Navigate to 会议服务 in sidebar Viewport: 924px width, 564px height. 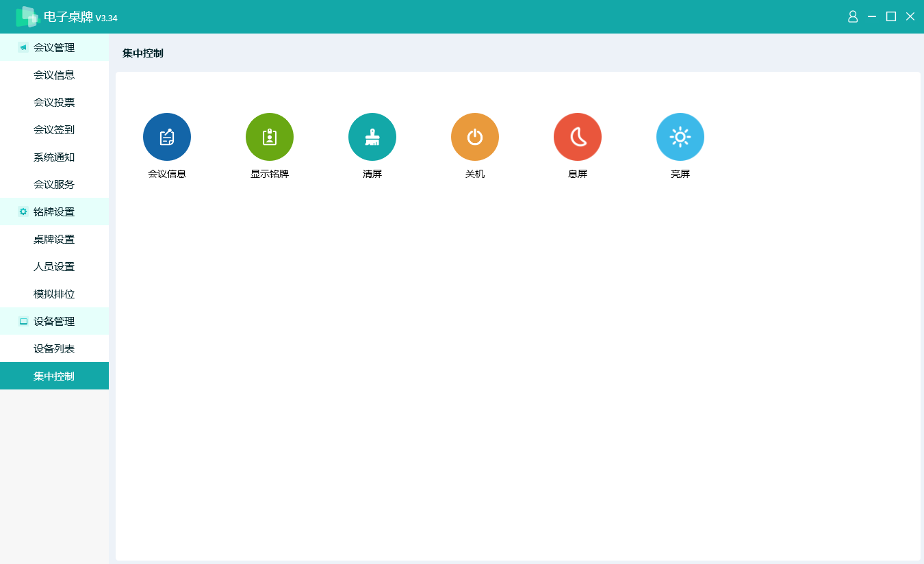(54, 185)
